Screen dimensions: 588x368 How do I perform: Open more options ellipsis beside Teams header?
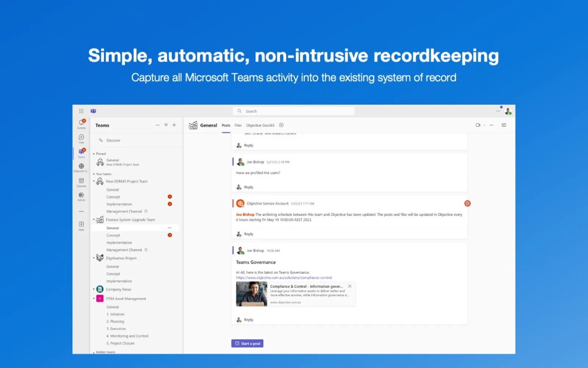[x=158, y=125]
